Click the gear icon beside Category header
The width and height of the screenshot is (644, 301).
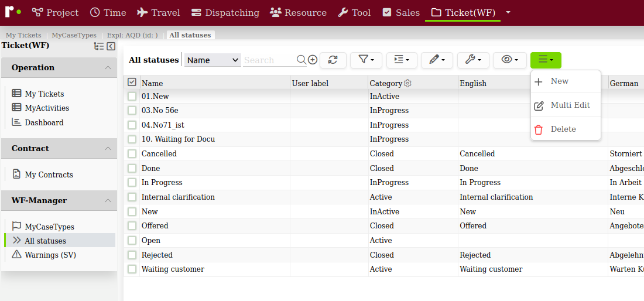coord(407,83)
